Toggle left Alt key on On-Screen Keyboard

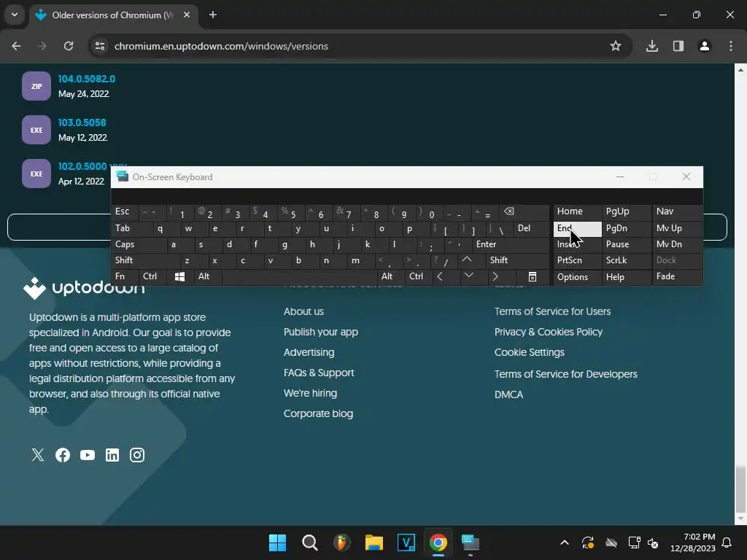[208, 276]
